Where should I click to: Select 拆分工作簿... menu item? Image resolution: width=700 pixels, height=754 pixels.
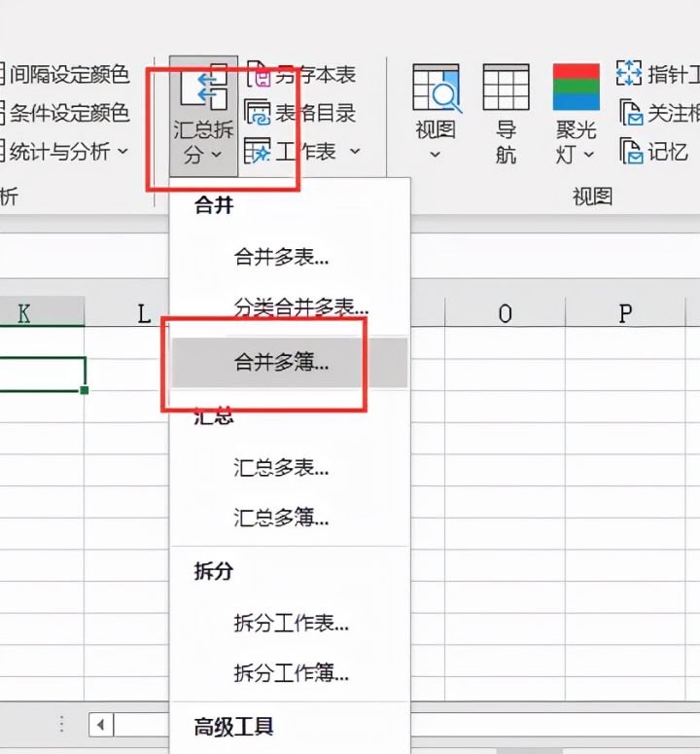[x=290, y=673]
